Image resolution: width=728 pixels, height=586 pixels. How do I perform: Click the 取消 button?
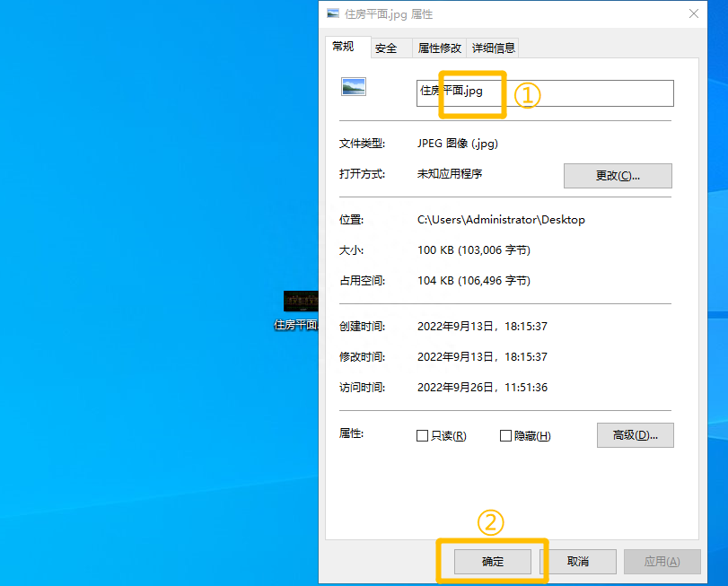pos(580,561)
